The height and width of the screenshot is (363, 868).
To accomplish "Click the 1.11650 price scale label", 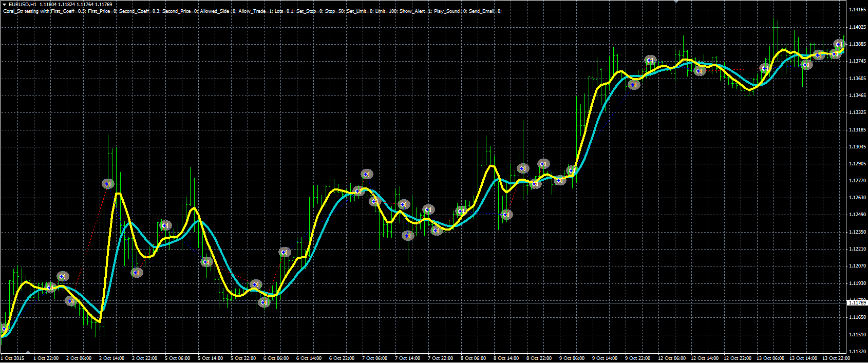I will pyautogui.click(x=858, y=317).
